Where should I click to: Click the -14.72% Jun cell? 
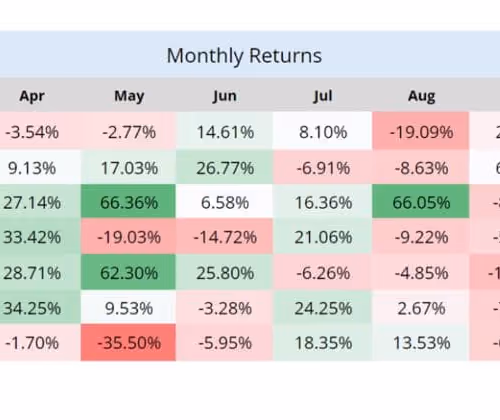pos(224,236)
